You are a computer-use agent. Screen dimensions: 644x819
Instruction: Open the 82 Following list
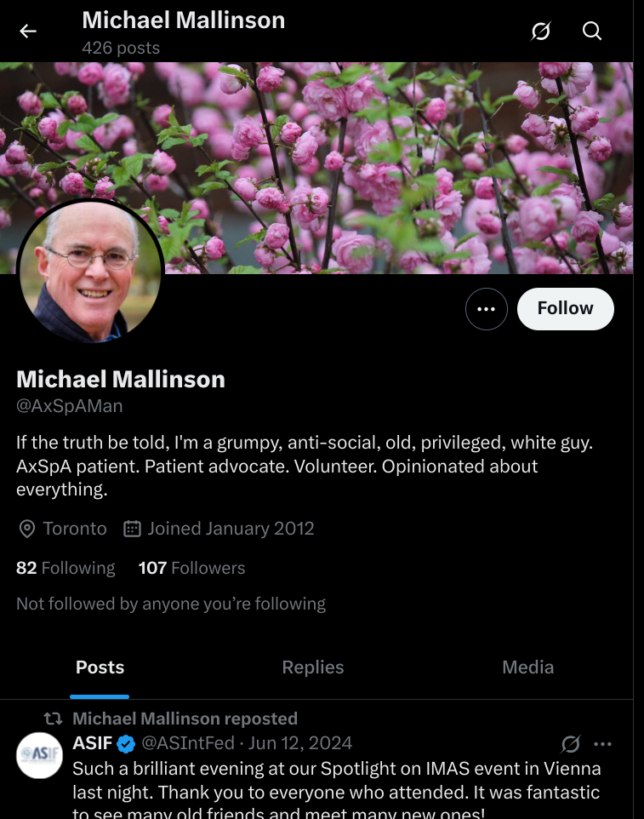tap(66, 568)
